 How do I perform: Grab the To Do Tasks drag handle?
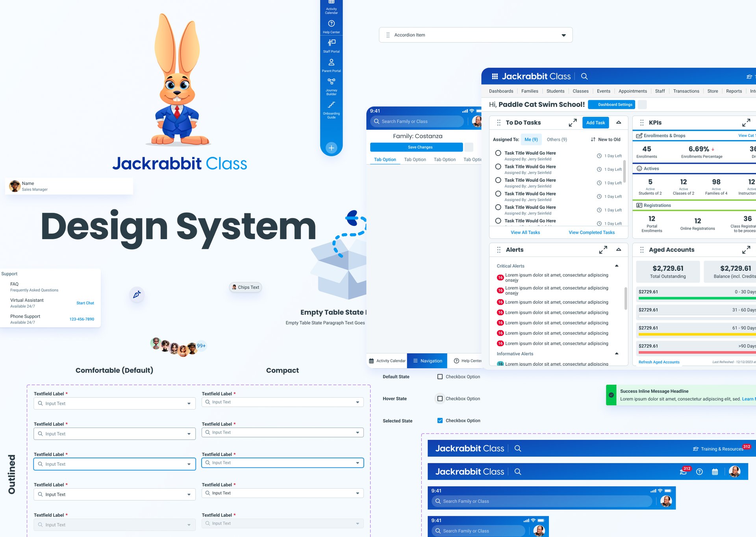click(x=499, y=123)
